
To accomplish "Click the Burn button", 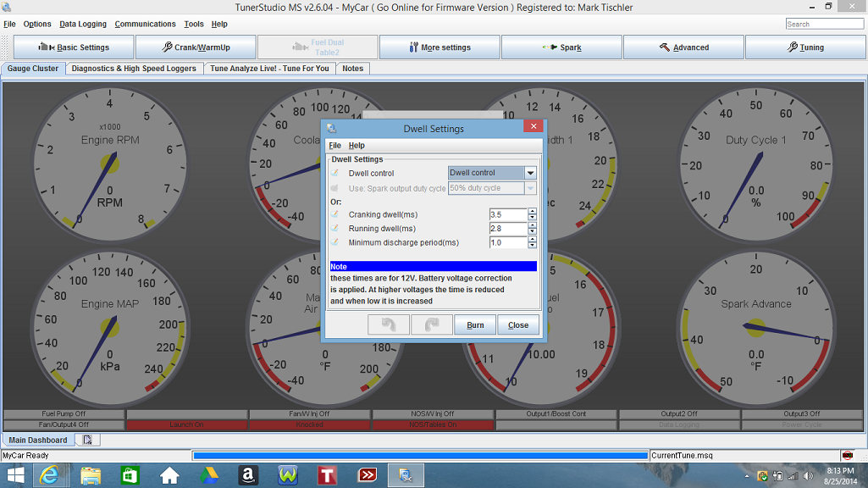I will click(475, 324).
